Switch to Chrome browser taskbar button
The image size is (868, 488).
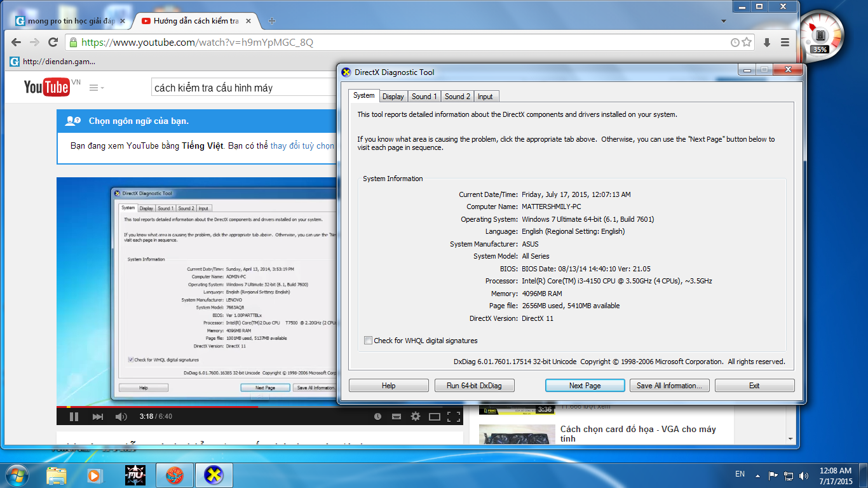coord(175,475)
